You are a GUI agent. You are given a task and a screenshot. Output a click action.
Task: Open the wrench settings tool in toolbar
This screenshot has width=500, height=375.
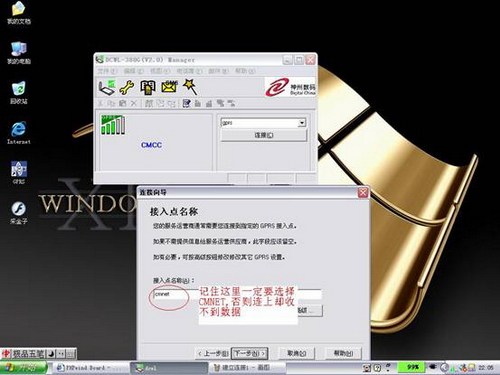click(x=127, y=87)
